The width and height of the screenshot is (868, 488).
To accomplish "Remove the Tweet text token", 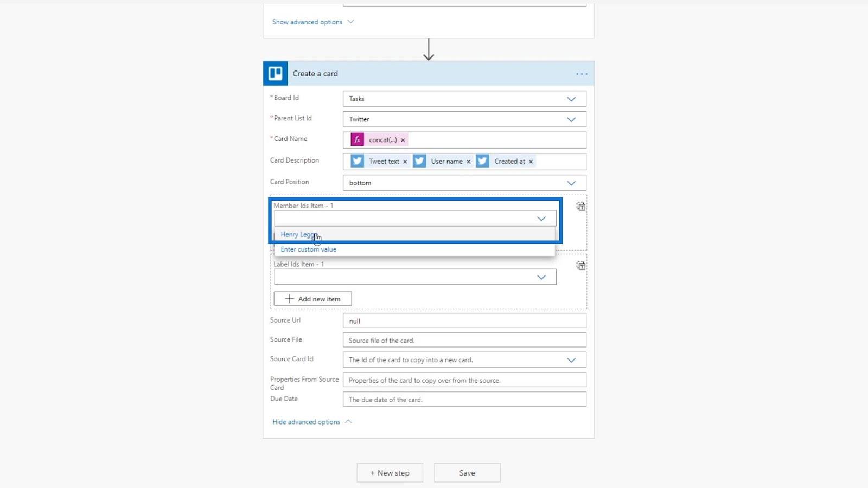I will (x=405, y=162).
